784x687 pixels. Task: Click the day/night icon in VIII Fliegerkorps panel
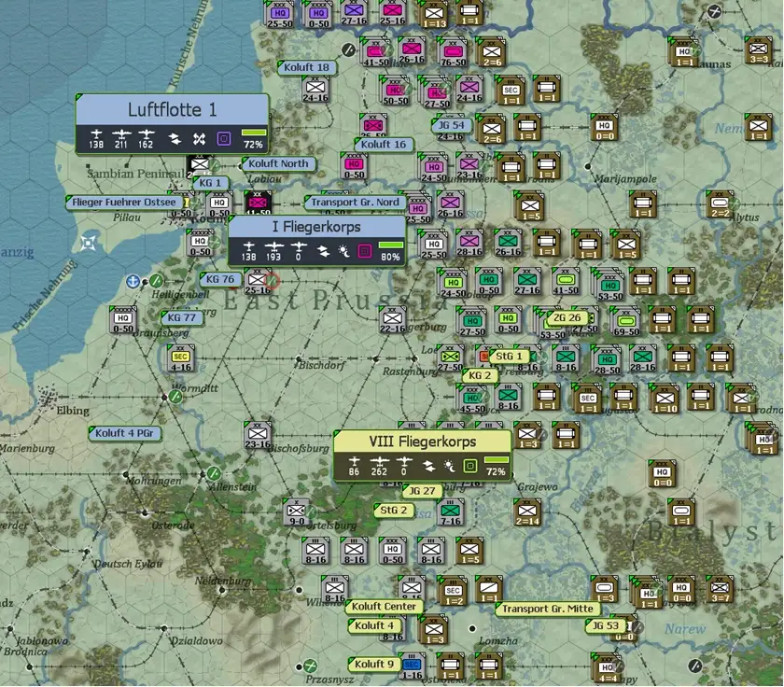(x=449, y=465)
